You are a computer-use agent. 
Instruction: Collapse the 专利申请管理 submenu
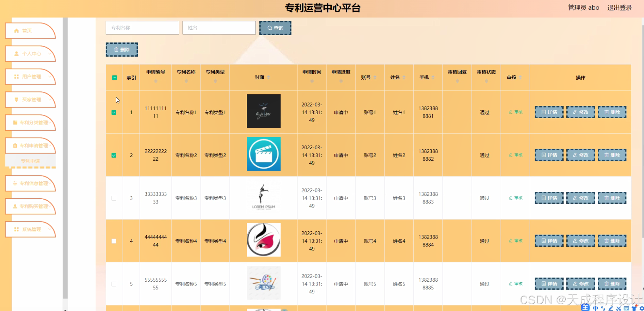(x=30, y=145)
